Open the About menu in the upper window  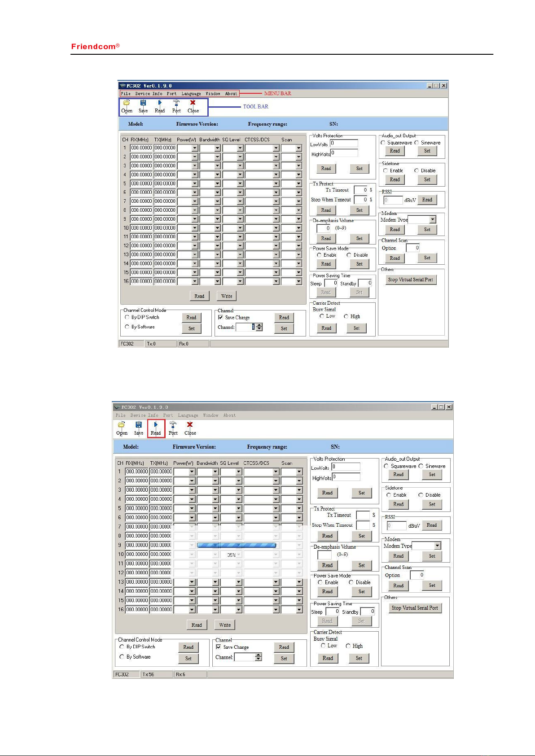pyautogui.click(x=231, y=94)
